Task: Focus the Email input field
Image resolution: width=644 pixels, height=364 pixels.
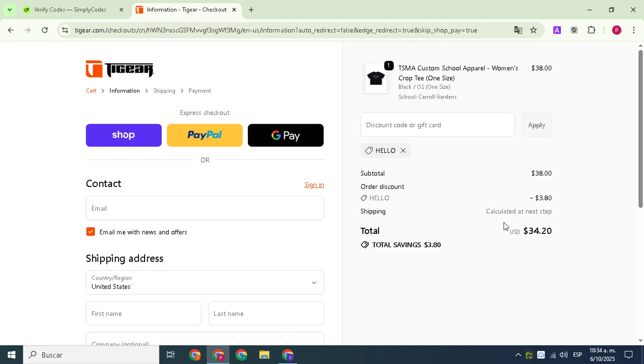Action: click(205, 208)
